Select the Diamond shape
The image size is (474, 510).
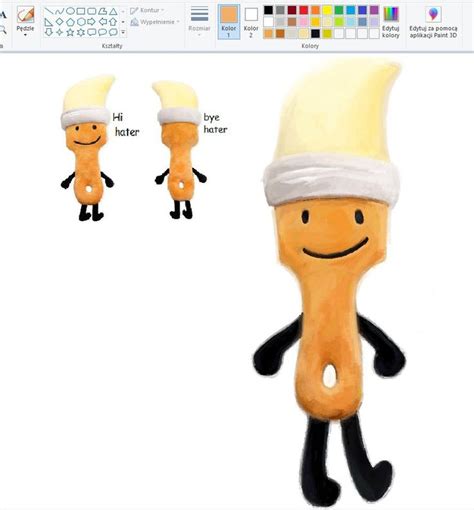59,22
